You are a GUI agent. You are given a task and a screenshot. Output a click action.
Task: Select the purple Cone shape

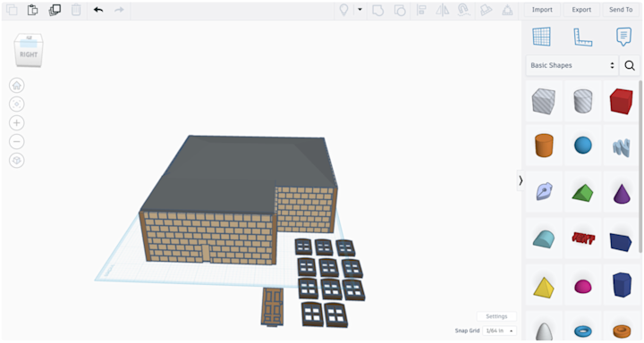pyautogui.click(x=622, y=193)
